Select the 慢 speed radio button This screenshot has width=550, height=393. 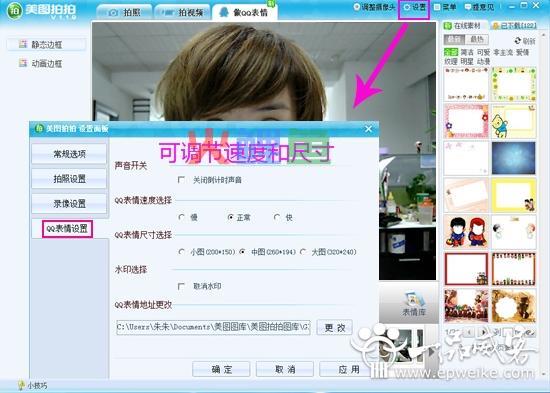pyautogui.click(x=182, y=217)
